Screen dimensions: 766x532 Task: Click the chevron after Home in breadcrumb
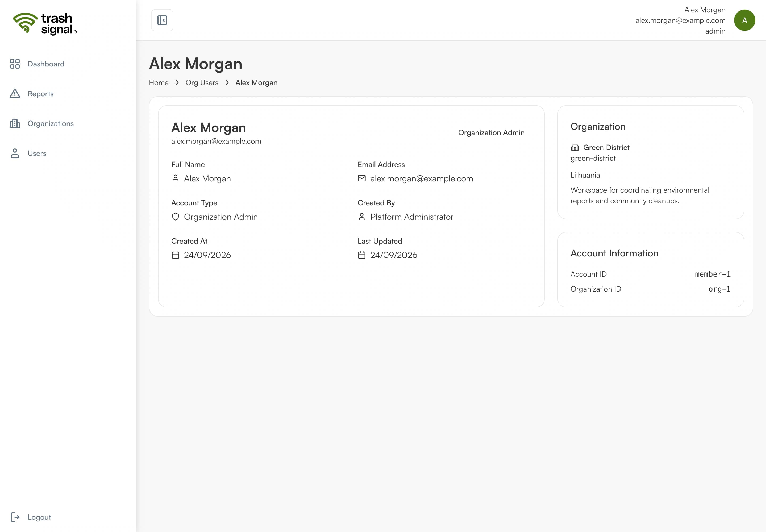(177, 82)
